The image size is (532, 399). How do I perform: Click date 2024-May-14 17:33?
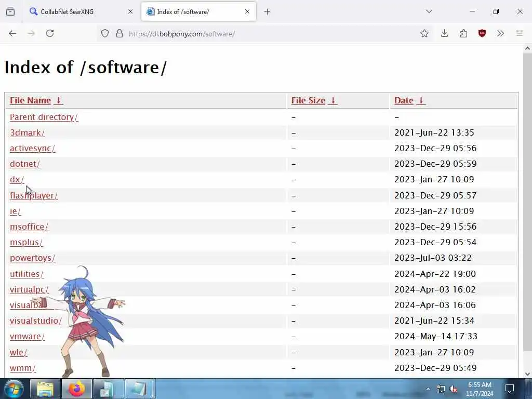(x=436, y=336)
